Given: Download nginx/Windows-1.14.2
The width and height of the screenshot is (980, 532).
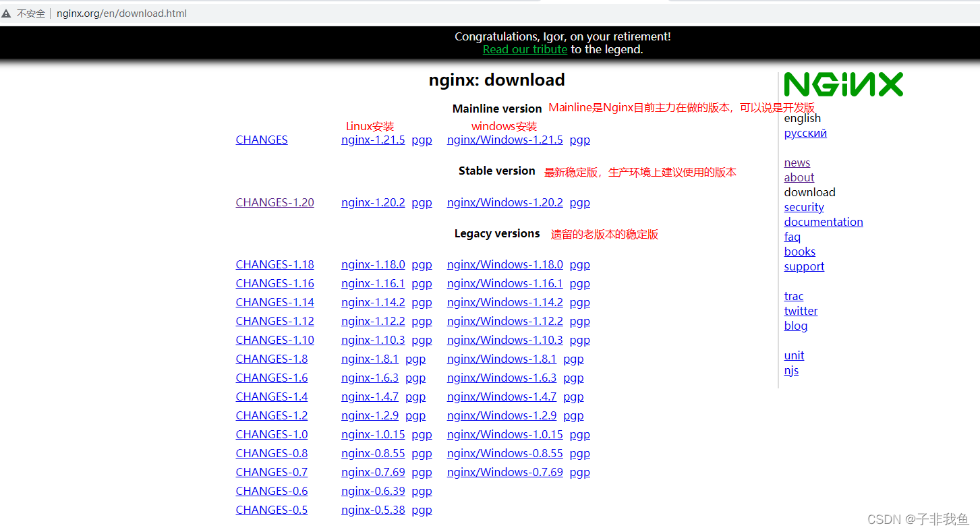Looking at the screenshot, I should pos(505,302).
